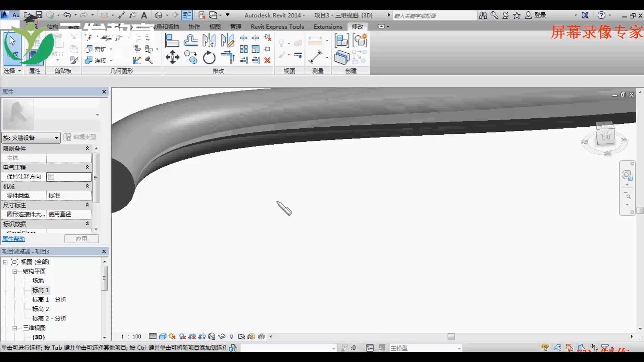
Task: Open the 族: 火警设备 type dropdown
Action: click(x=56, y=138)
